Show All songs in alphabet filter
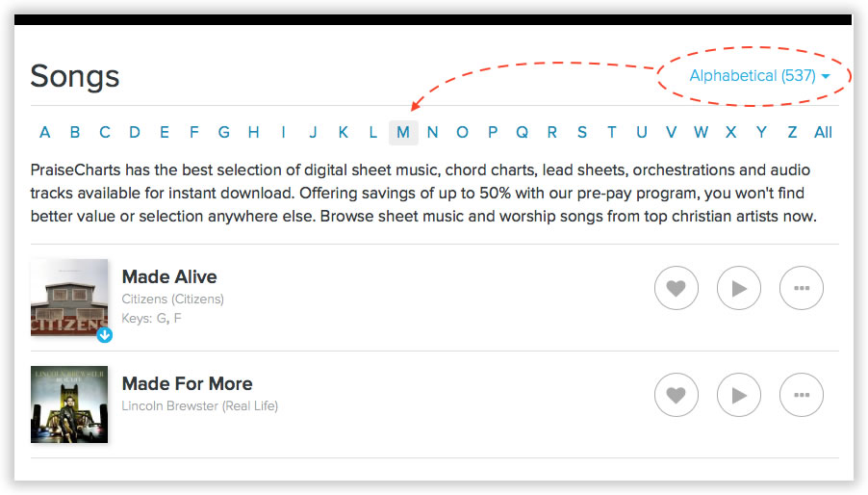The width and height of the screenshot is (868, 495). point(823,133)
